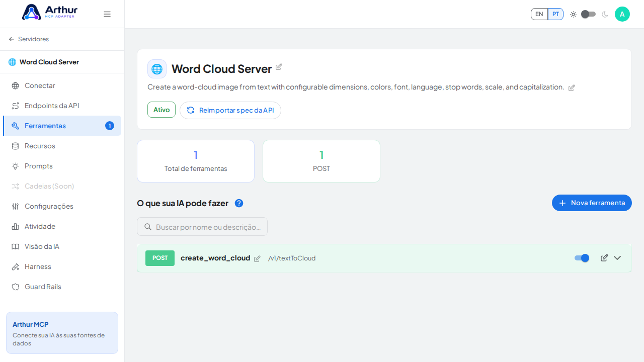Click the Arthur MCP Adapter logo
The height and width of the screenshot is (362, 644).
[x=50, y=12]
